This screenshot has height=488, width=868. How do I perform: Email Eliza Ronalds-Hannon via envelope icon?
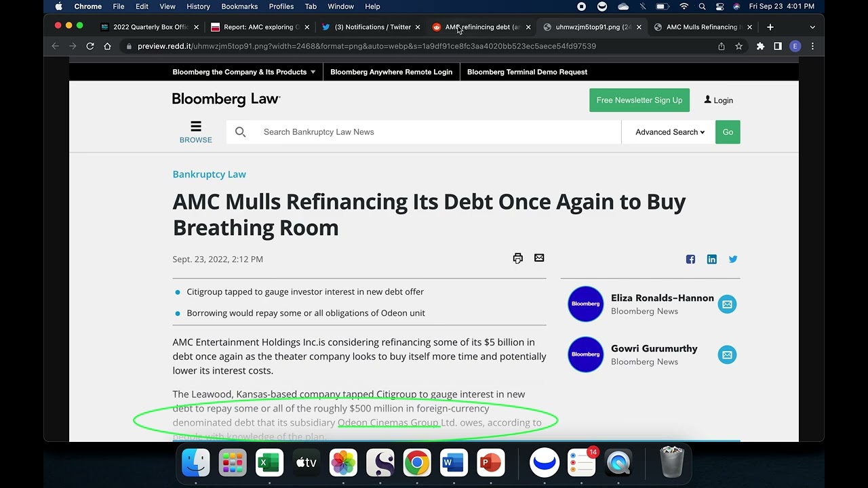point(727,304)
